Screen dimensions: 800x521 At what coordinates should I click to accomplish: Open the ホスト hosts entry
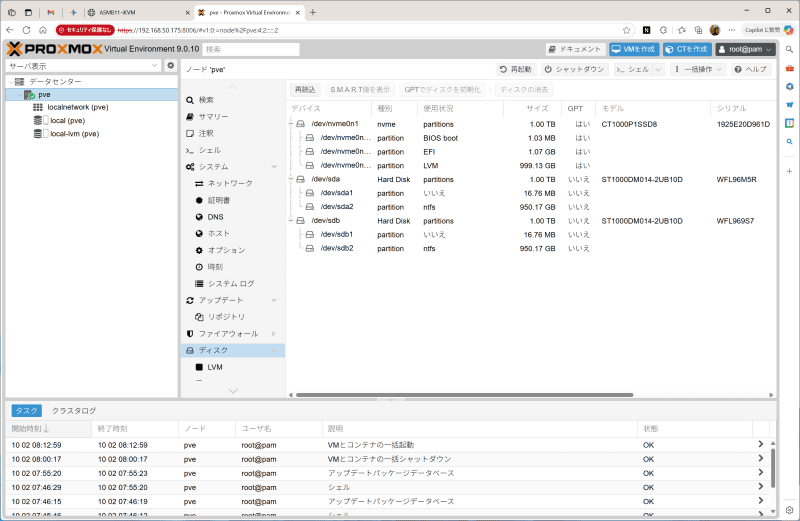[x=219, y=233]
